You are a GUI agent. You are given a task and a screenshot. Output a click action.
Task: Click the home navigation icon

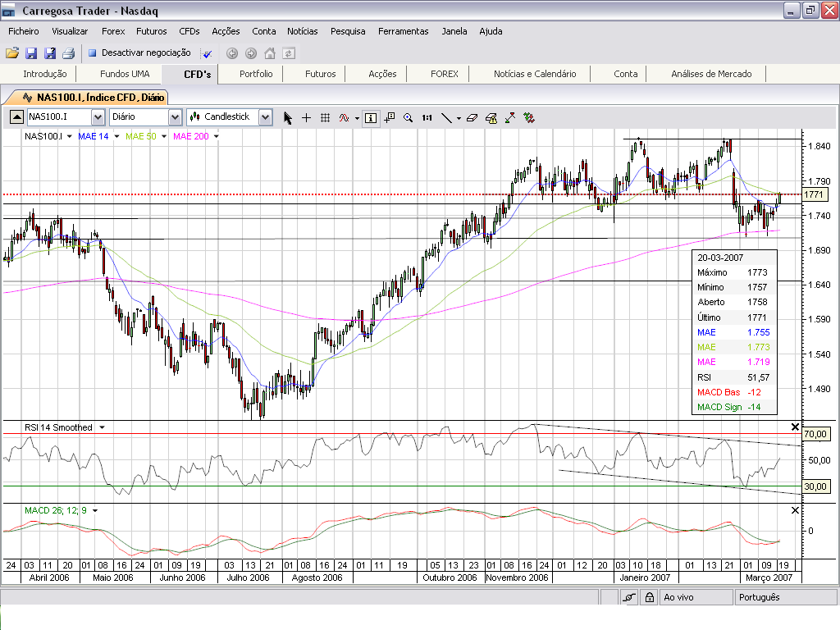point(269,53)
